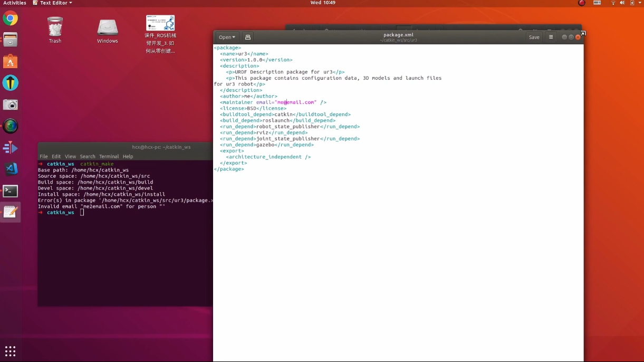Open the round camera lens app in dock
Screen dimensions: 644x362
[x=10, y=126]
